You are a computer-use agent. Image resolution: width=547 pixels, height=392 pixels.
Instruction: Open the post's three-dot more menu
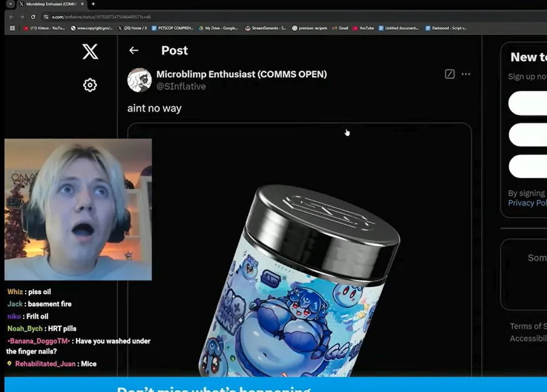coord(466,74)
